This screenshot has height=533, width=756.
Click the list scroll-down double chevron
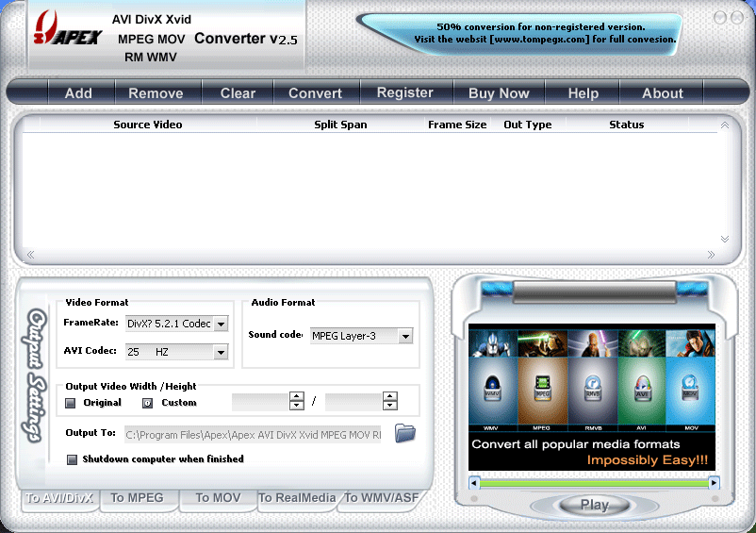(x=725, y=239)
